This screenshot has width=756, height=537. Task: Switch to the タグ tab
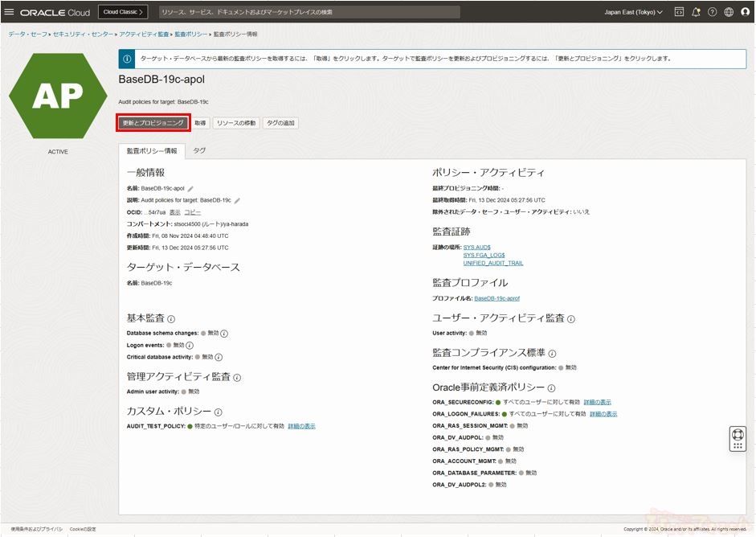[199, 151]
